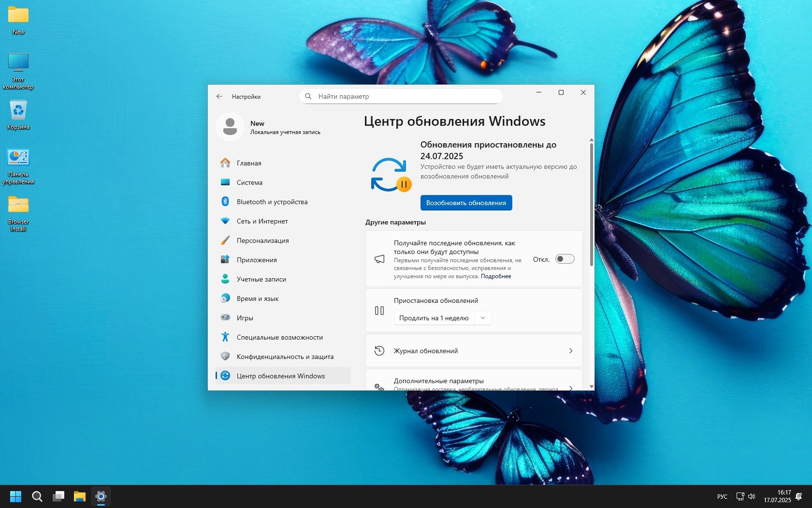This screenshot has width=812, height=508.
Task: Click File Explorer icon in taskbar
Action: coord(79,496)
